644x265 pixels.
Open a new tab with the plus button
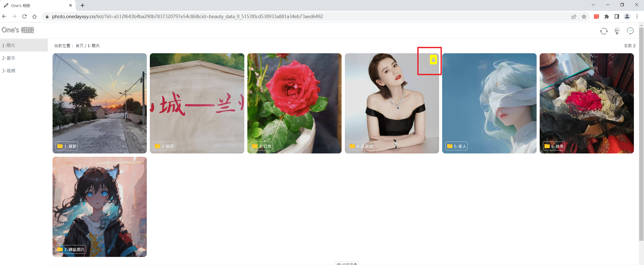(x=83, y=5)
